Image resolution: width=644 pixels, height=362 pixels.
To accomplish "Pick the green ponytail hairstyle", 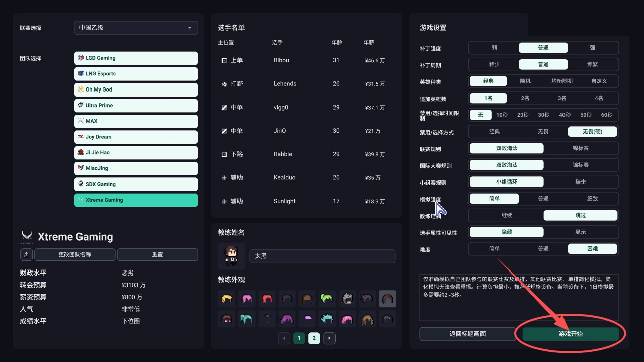I will [x=328, y=299].
